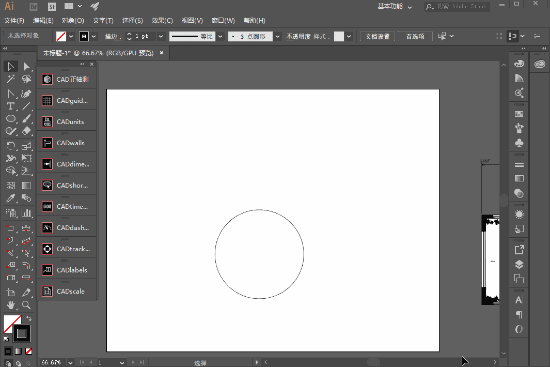Open the arrange documents dropdown
This screenshot has height=367, width=550.
click(x=73, y=6)
